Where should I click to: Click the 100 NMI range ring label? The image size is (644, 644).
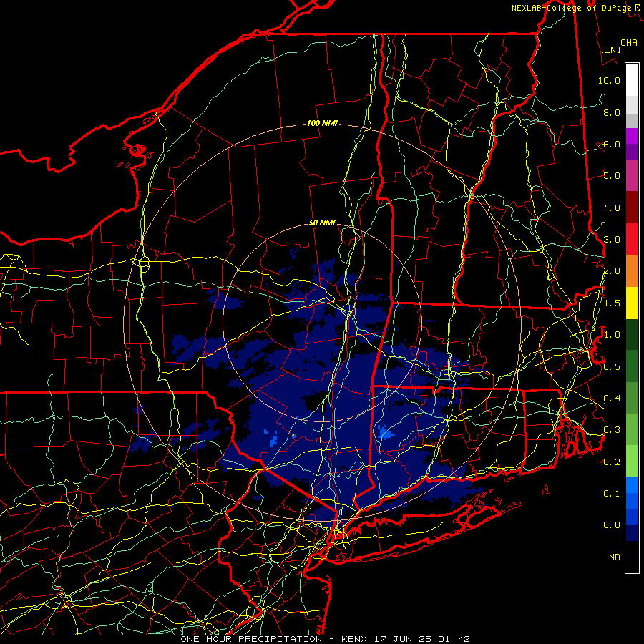tap(322, 123)
